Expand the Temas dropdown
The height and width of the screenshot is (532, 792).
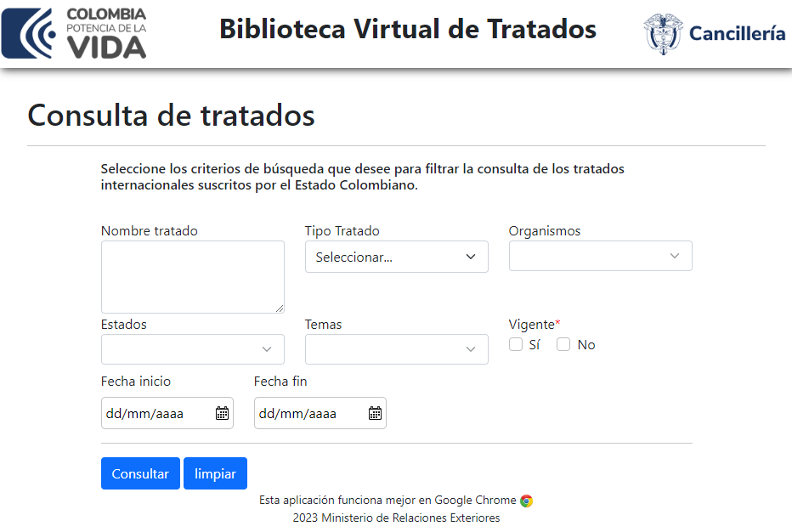396,349
